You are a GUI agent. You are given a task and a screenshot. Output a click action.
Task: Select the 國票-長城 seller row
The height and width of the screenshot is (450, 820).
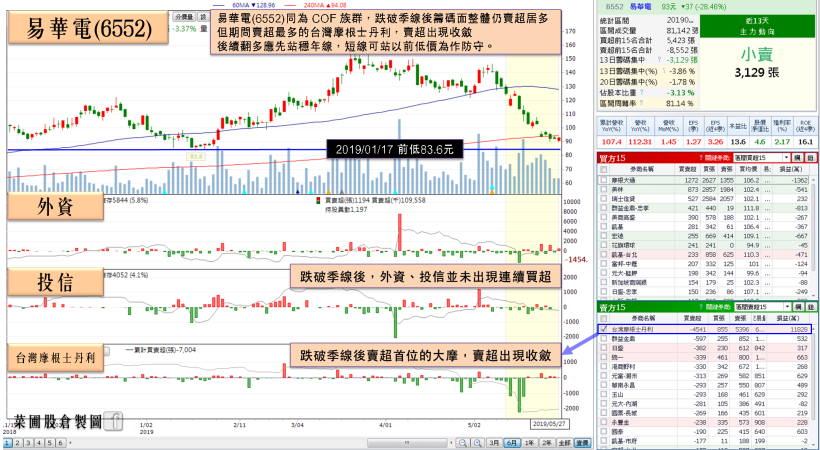pos(704,413)
